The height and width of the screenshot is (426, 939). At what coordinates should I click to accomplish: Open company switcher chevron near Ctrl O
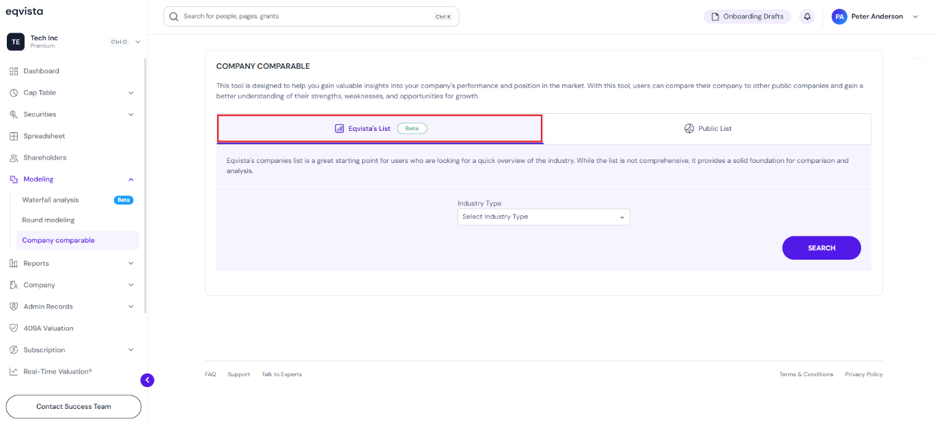138,42
